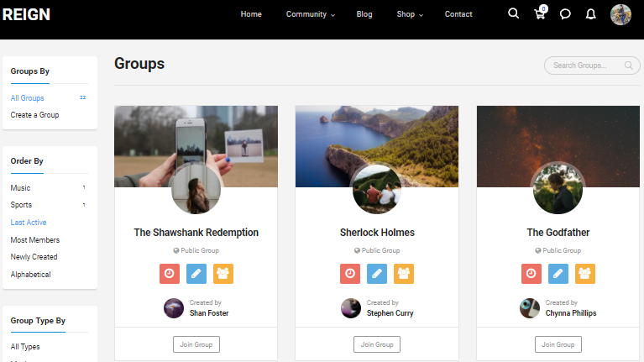Join The Shawshank Redemption group

(196, 344)
